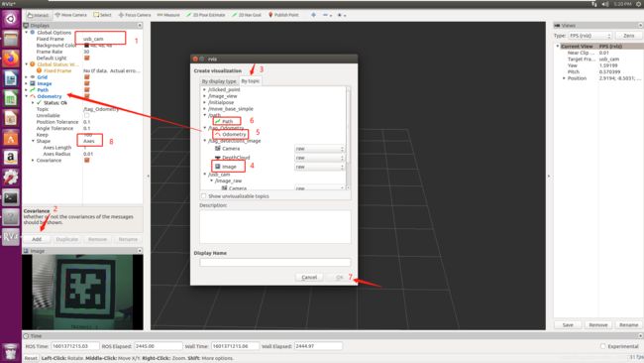Open the network indicator in the top bar
This screenshot has height=363, width=644.
tap(594, 4)
